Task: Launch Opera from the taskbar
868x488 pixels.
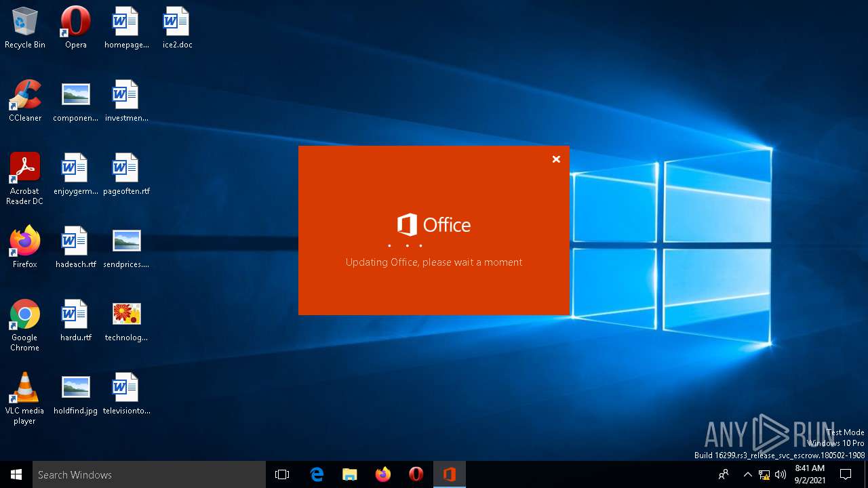Action: [x=416, y=474]
